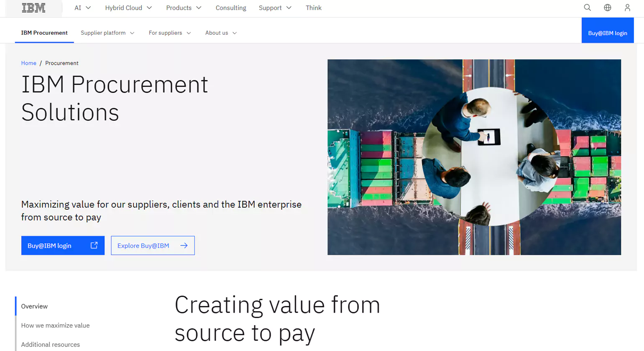644x351 pixels.
Task: Click the Explore Buy@IBM button
Action: (x=153, y=245)
